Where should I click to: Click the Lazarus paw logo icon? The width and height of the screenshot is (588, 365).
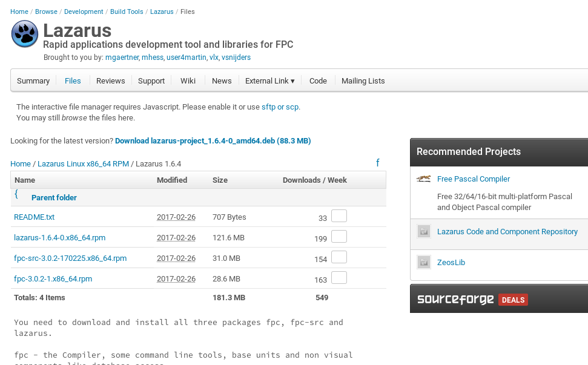click(x=25, y=34)
